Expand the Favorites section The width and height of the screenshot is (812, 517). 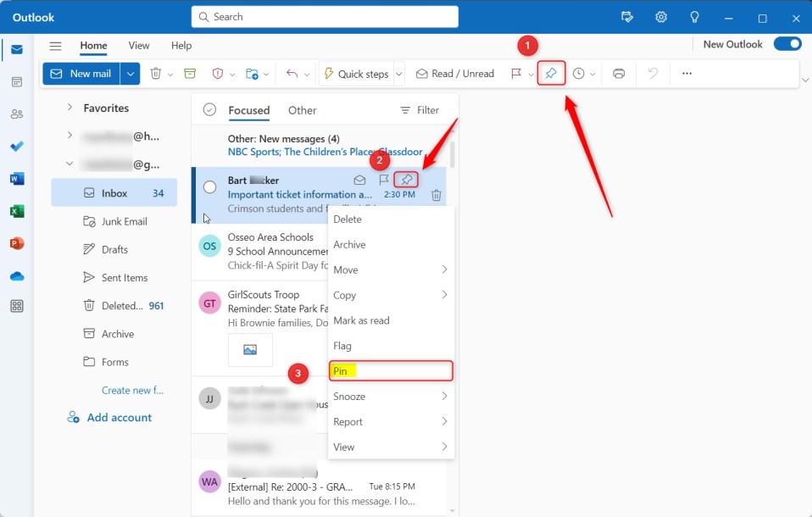coord(69,108)
